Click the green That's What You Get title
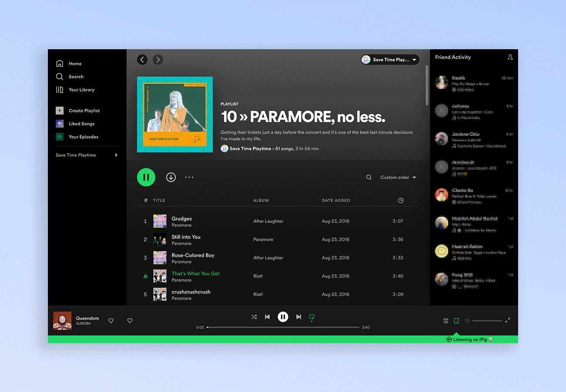Image resolution: width=566 pixels, height=392 pixels. point(195,274)
